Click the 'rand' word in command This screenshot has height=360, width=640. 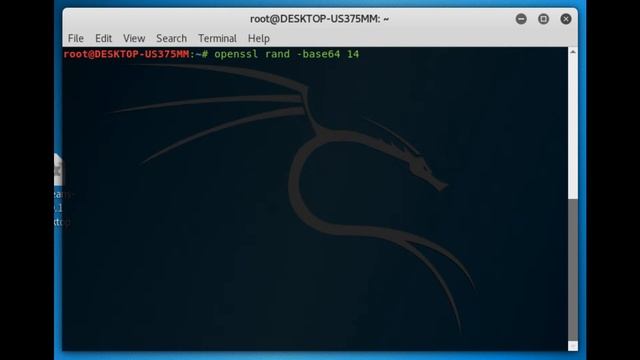coord(277,54)
